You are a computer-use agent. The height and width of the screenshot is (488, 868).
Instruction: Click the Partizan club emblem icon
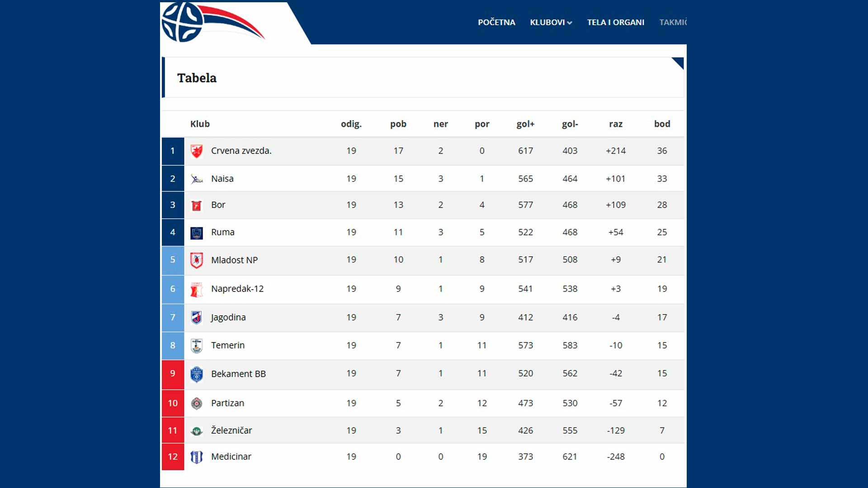coord(196,404)
